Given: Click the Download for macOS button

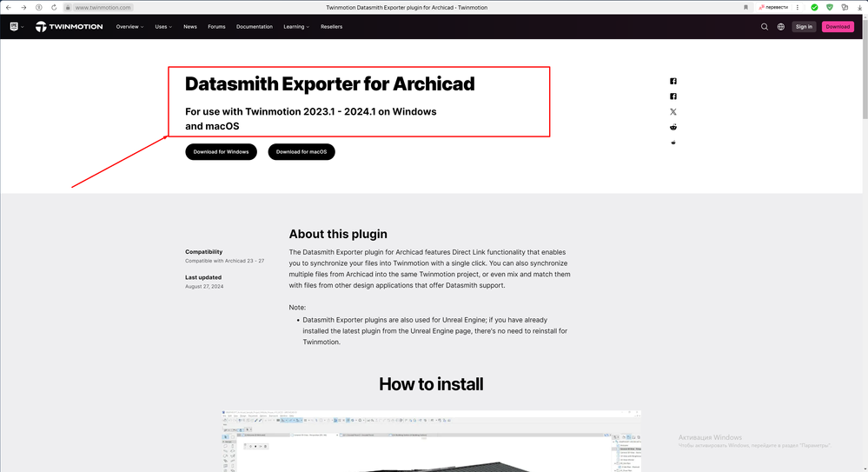Looking at the screenshot, I should (301, 152).
